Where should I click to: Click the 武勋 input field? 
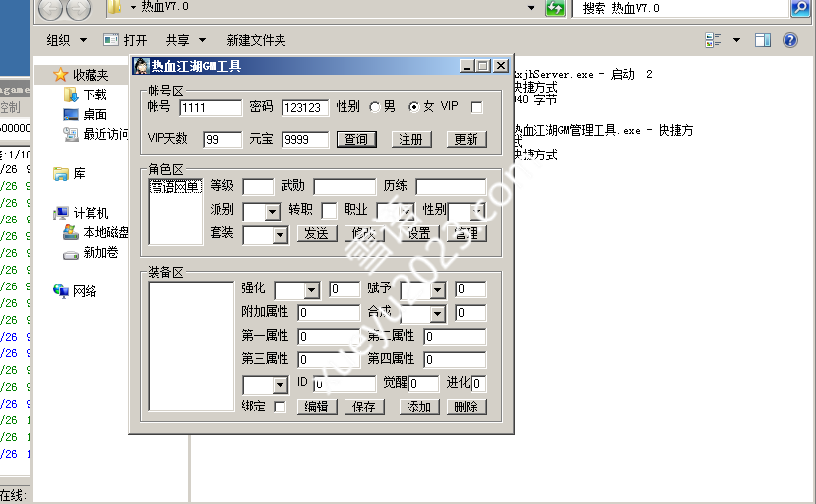[x=345, y=186]
